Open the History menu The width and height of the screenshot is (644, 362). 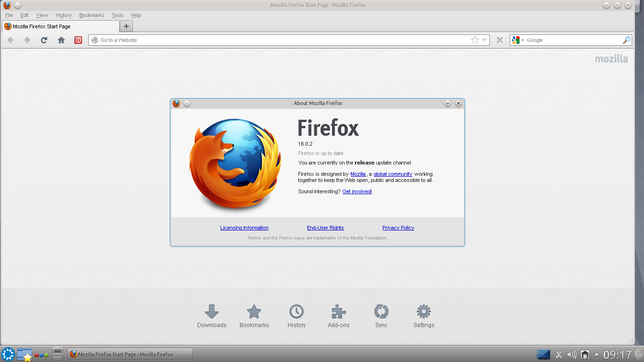tap(64, 15)
